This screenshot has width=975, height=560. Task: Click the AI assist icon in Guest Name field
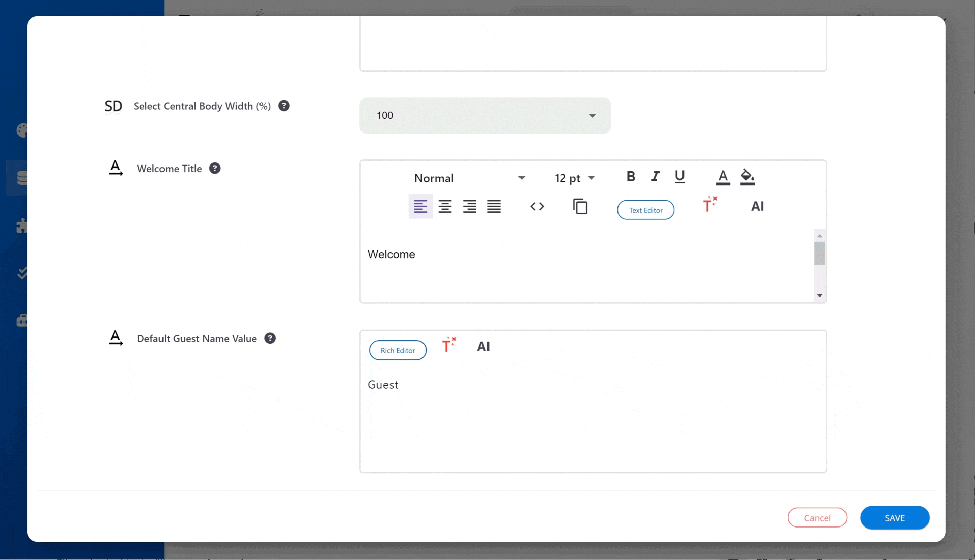[483, 346]
